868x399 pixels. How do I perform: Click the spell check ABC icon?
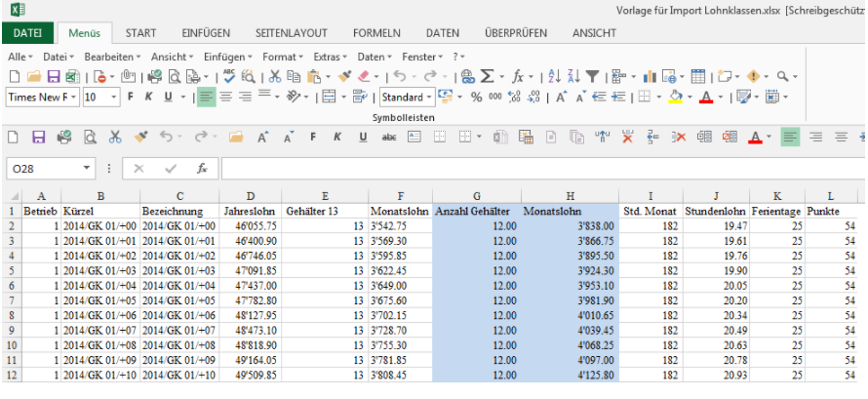tap(229, 76)
